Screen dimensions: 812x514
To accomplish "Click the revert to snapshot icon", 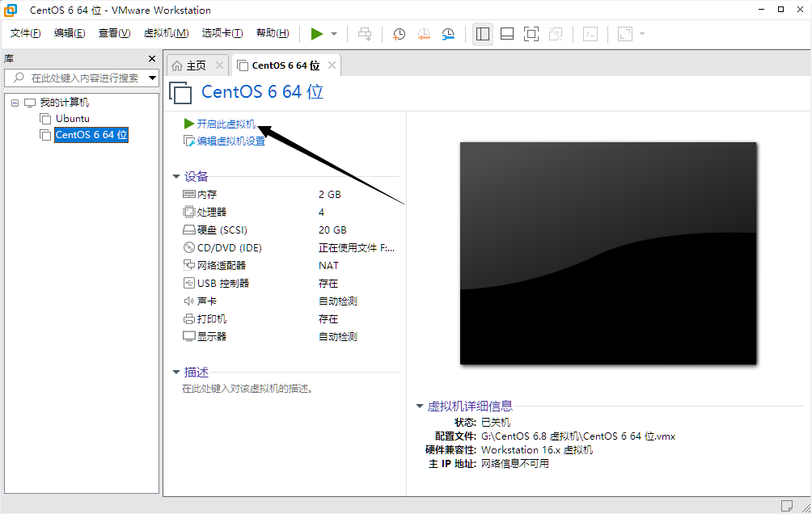I will click(424, 34).
